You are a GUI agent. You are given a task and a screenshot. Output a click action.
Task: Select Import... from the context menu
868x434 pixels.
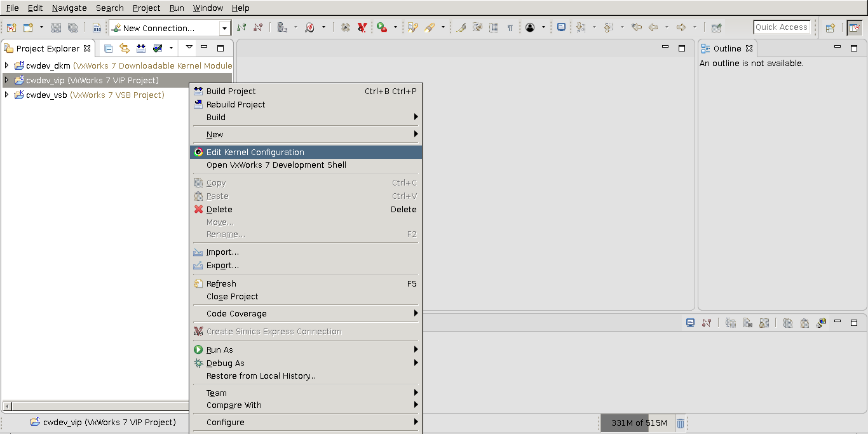(x=306, y=252)
